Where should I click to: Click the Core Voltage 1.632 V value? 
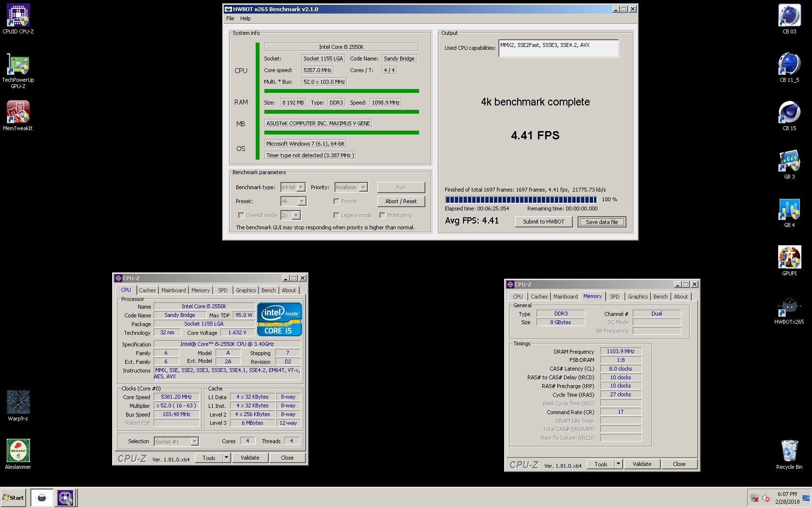point(237,332)
